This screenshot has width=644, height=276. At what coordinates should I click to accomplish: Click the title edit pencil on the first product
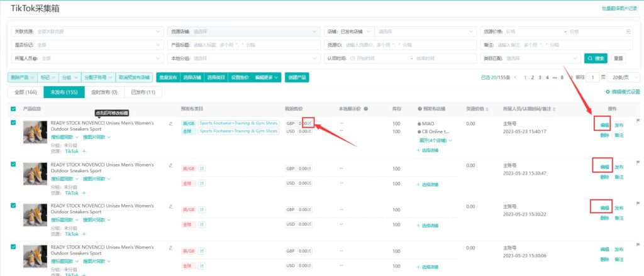coord(171,123)
